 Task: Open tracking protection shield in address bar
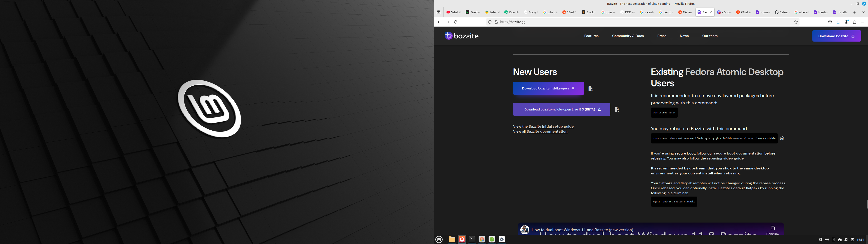pos(490,22)
